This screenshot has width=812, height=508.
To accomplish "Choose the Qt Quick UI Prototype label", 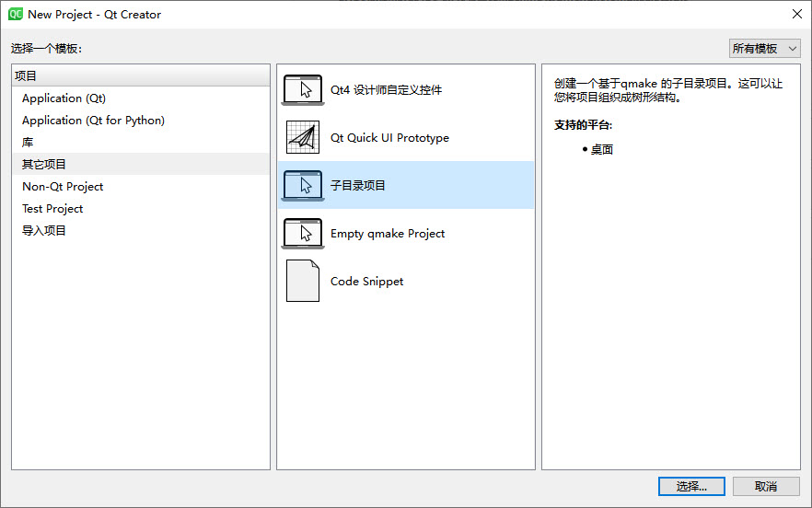I will 389,138.
